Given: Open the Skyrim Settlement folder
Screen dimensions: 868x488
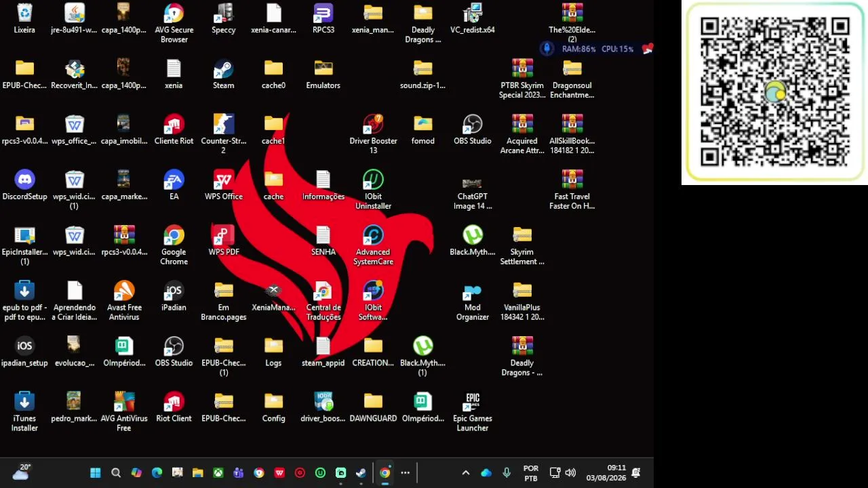Looking at the screenshot, I should tap(522, 246).
